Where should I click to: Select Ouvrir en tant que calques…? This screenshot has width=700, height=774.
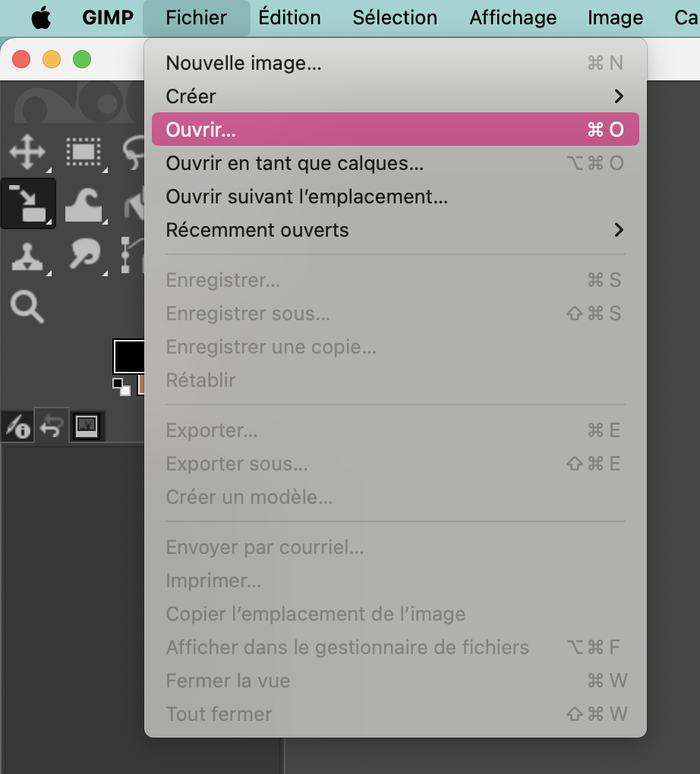[x=395, y=163]
